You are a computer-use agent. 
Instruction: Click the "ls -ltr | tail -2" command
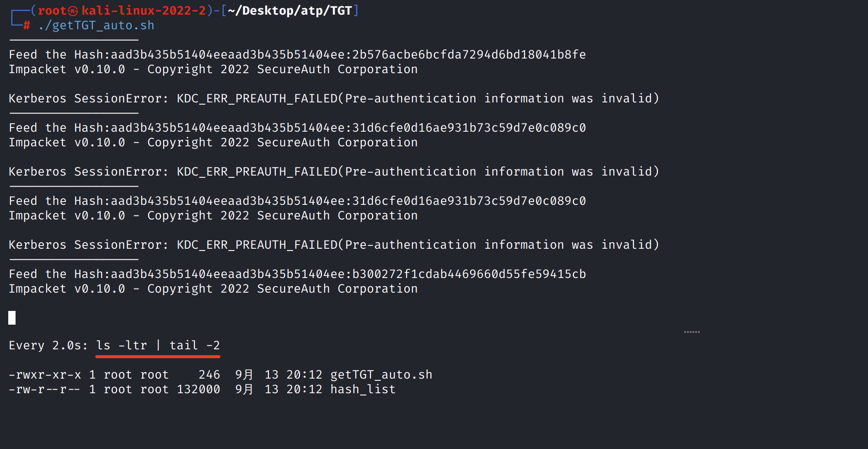point(158,346)
